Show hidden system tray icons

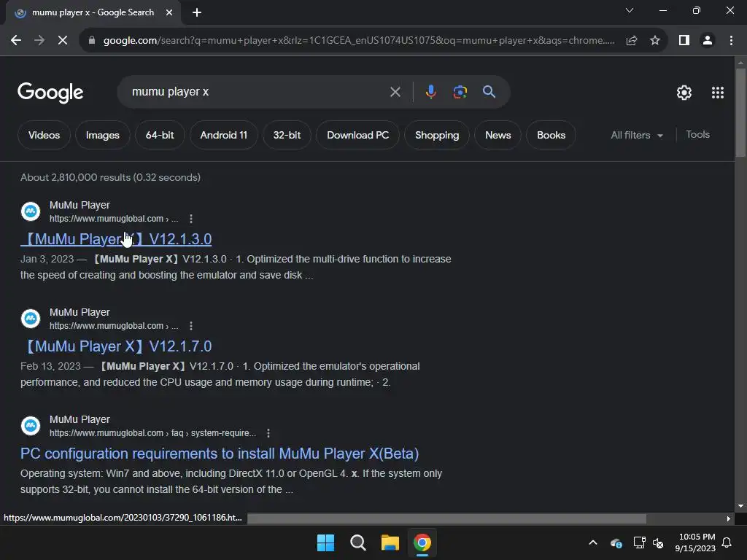click(593, 542)
